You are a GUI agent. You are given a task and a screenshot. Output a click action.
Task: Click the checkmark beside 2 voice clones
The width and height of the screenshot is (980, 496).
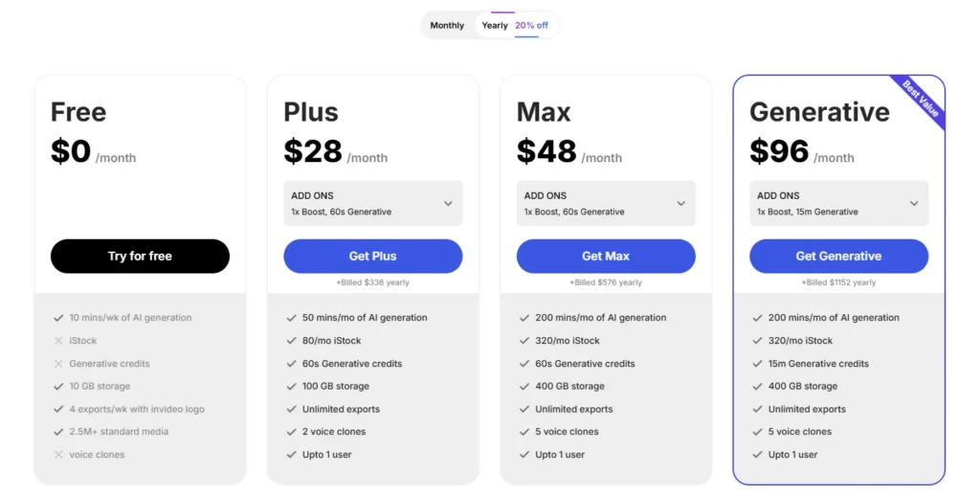(x=292, y=432)
